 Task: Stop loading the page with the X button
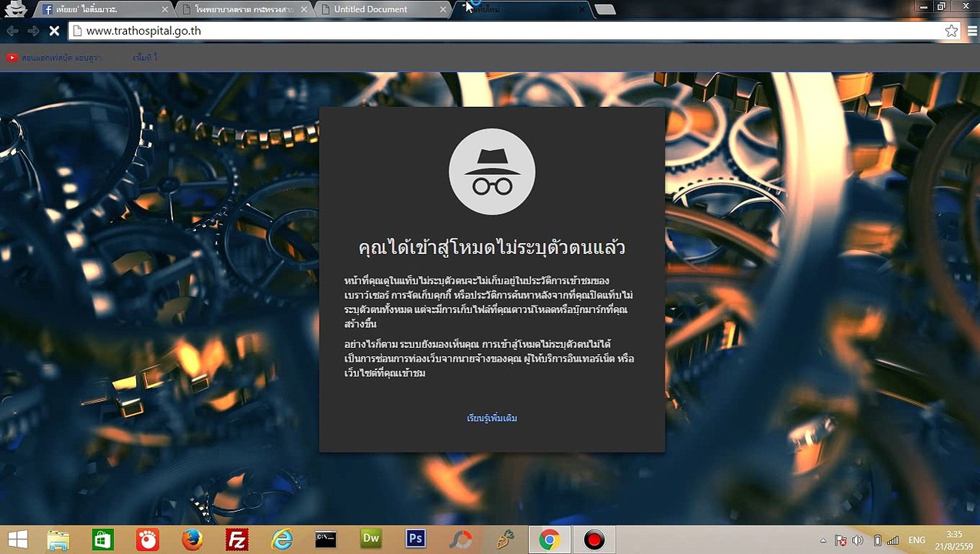[x=55, y=32]
